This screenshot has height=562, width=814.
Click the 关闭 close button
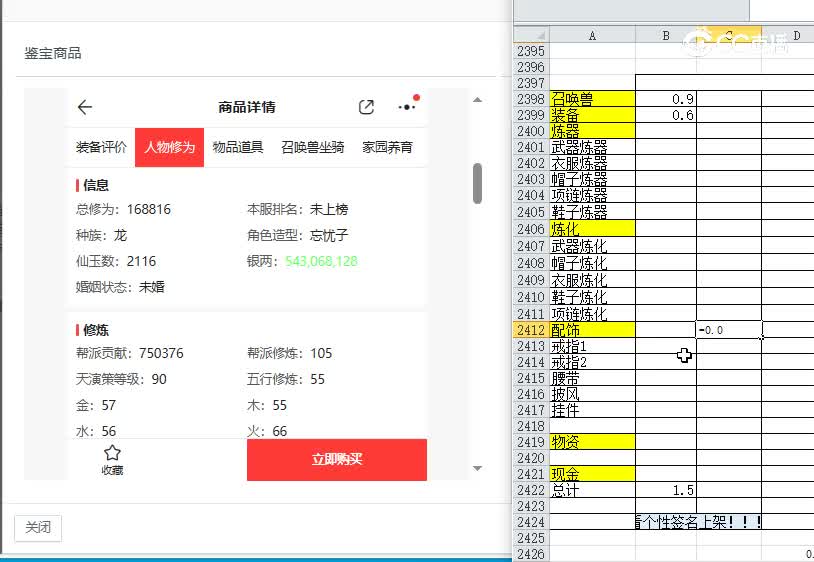(38, 528)
